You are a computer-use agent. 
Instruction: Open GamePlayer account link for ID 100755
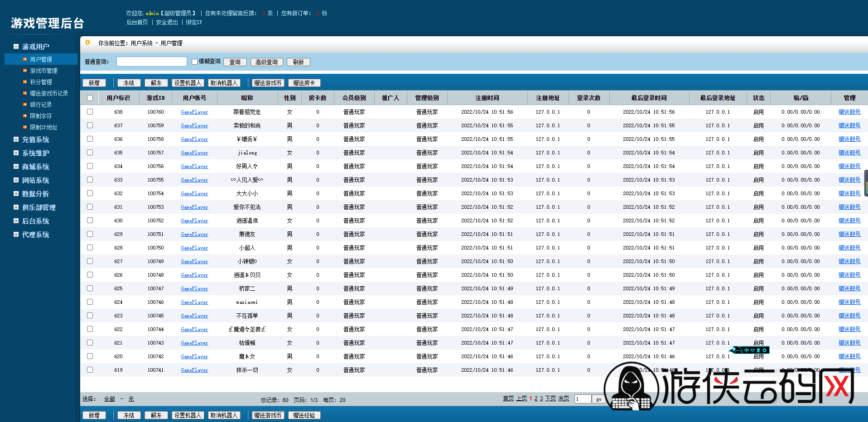click(x=194, y=180)
